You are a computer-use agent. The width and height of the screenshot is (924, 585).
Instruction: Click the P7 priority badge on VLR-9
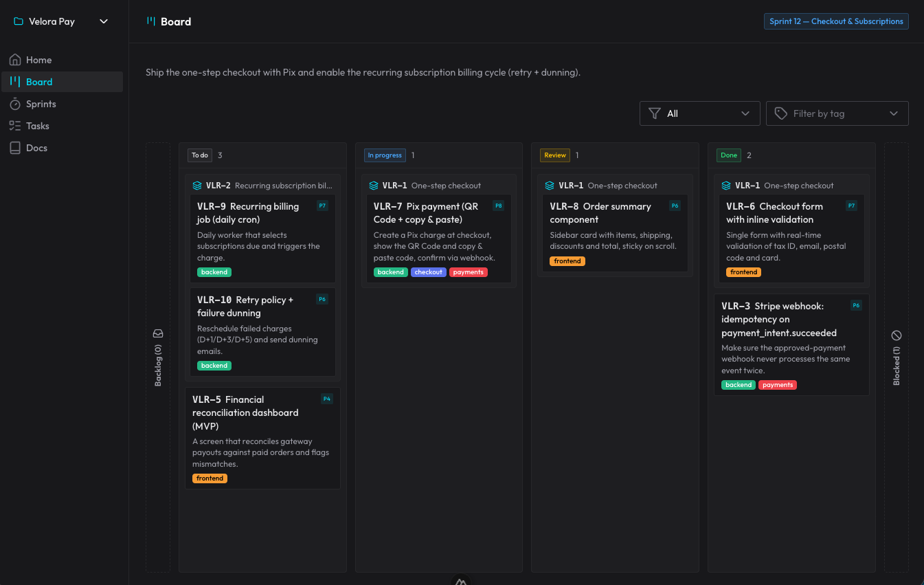click(322, 206)
